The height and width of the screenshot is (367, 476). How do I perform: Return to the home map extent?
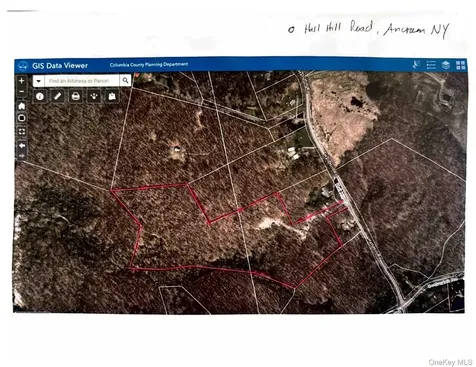click(22, 106)
